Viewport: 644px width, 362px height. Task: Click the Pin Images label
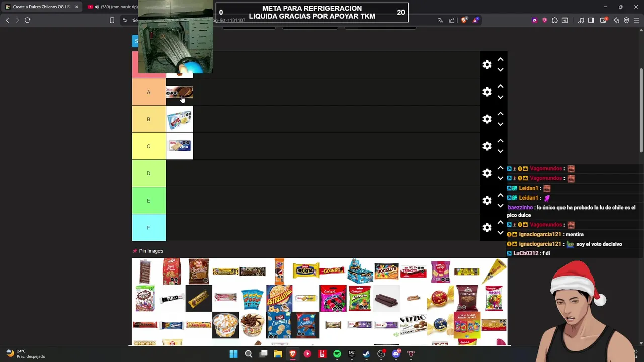tap(151, 251)
